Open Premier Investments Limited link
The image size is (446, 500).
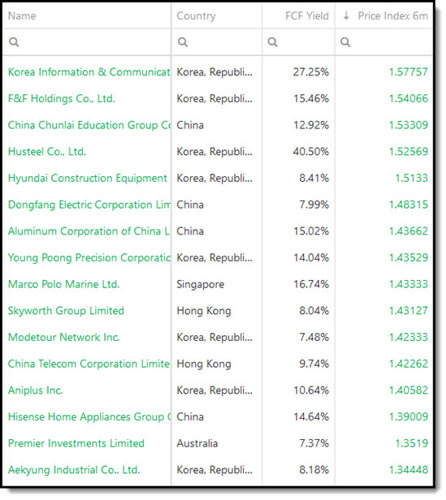point(76,443)
